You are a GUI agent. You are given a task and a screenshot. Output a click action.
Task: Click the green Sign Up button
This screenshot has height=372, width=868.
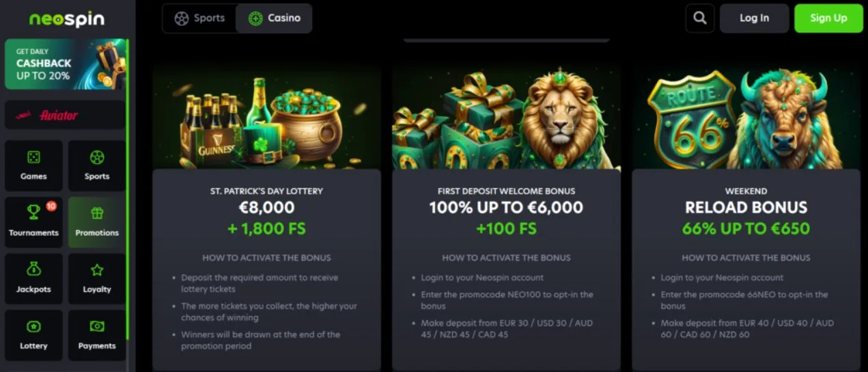pos(828,18)
